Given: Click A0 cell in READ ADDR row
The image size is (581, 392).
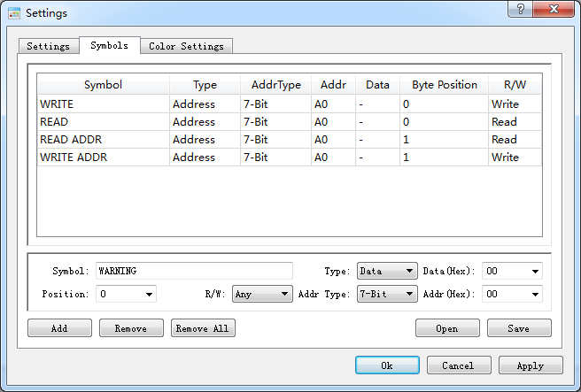Looking at the screenshot, I should pyautogui.click(x=333, y=140).
